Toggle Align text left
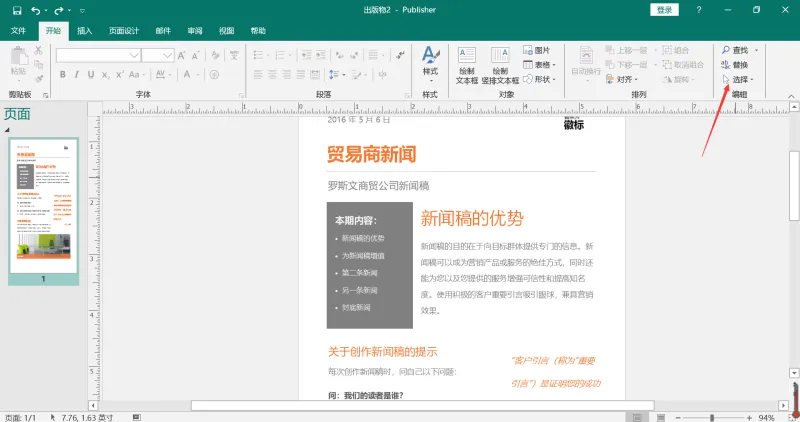 click(x=258, y=75)
